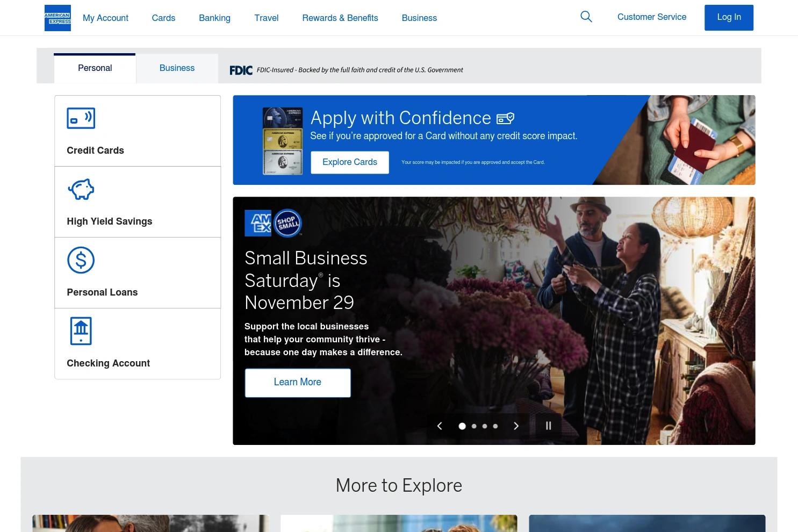
Task: Click the card checkmark icon beside Apply with Confidence
Action: (x=505, y=118)
